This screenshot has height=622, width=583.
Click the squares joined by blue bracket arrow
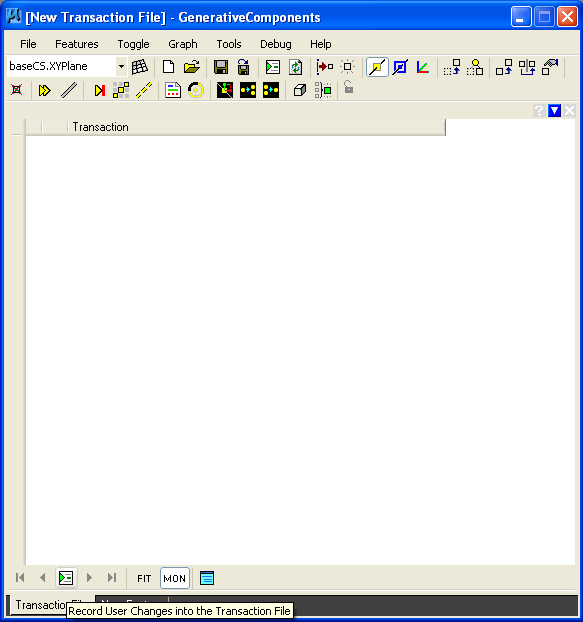pos(527,67)
